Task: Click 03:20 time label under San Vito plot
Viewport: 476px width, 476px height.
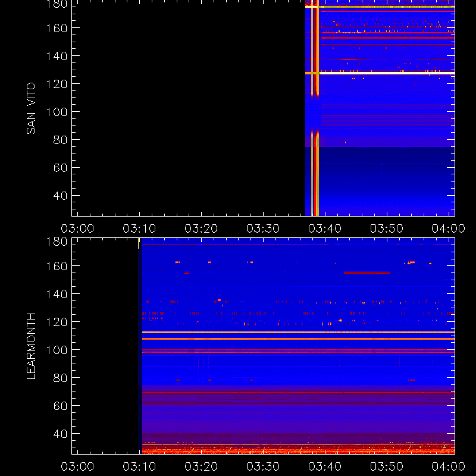Action: pyautogui.click(x=201, y=228)
